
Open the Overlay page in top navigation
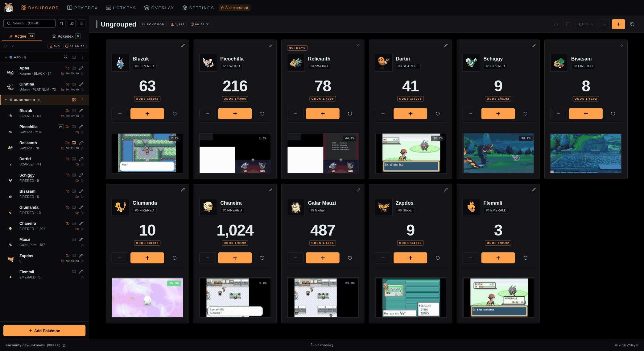(x=159, y=8)
